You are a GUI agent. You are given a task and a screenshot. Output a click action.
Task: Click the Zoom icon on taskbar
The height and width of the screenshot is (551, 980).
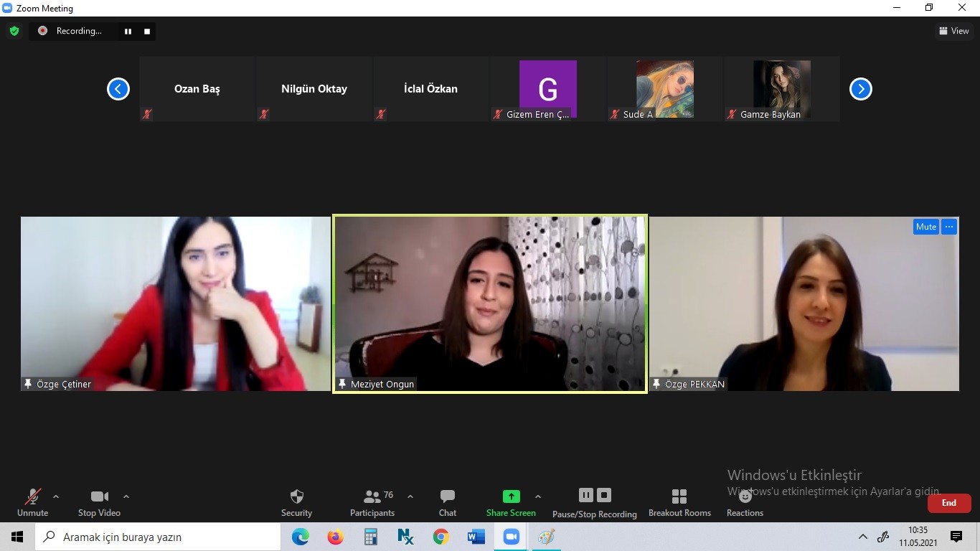(511, 537)
